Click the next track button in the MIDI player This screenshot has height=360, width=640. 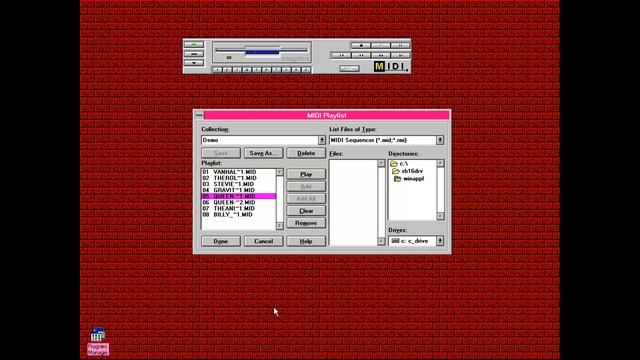[x=400, y=55]
